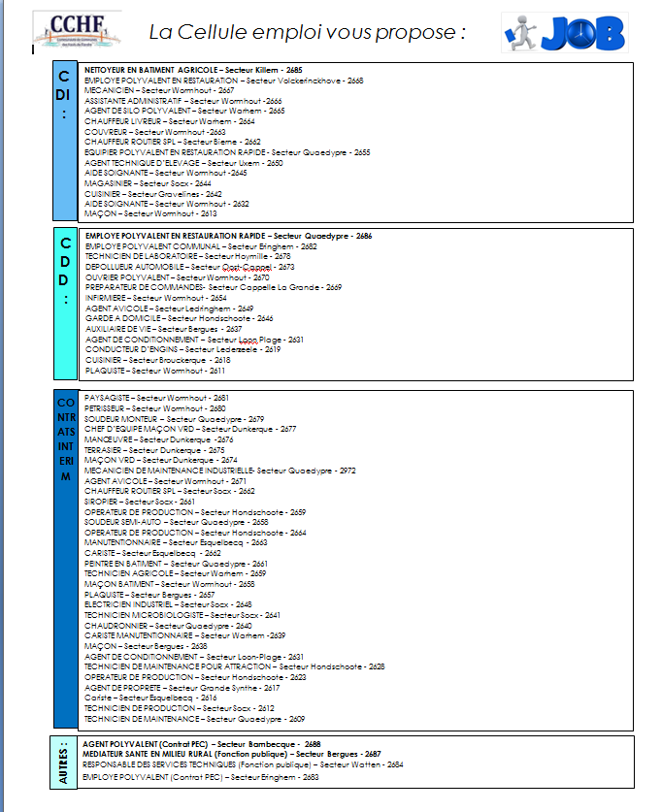Click 'EMPLOYE POLYVALENT (Contrat PEC)' Eringhem line
The width and height of the screenshot is (661, 812).
(201, 778)
